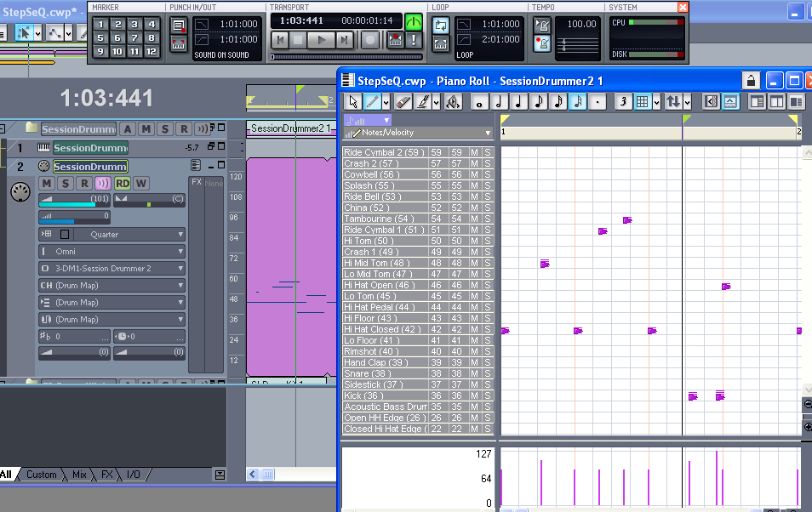Click the Snare (38) drum name row
Viewport: 812px width, 512px height.
pyautogui.click(x=383, y=373)
